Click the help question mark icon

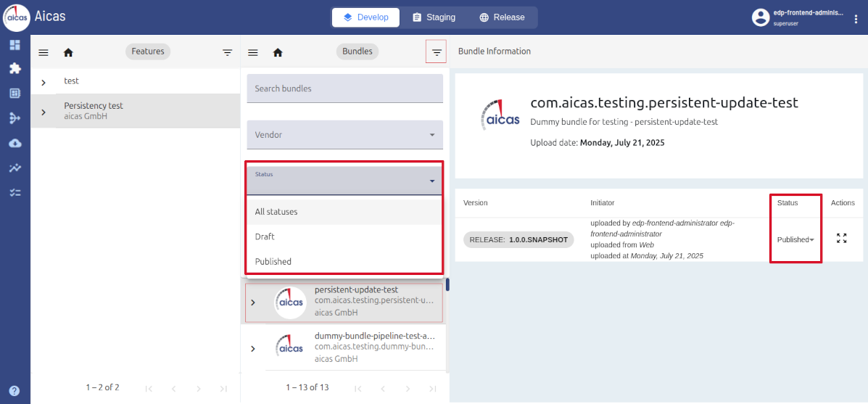(x=15, y=391)
